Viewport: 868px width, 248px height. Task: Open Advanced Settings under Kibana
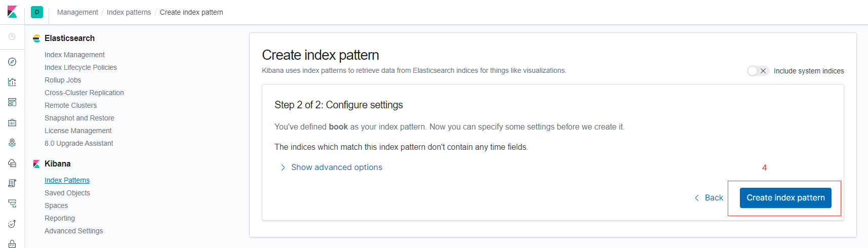(x=73, y=231)
